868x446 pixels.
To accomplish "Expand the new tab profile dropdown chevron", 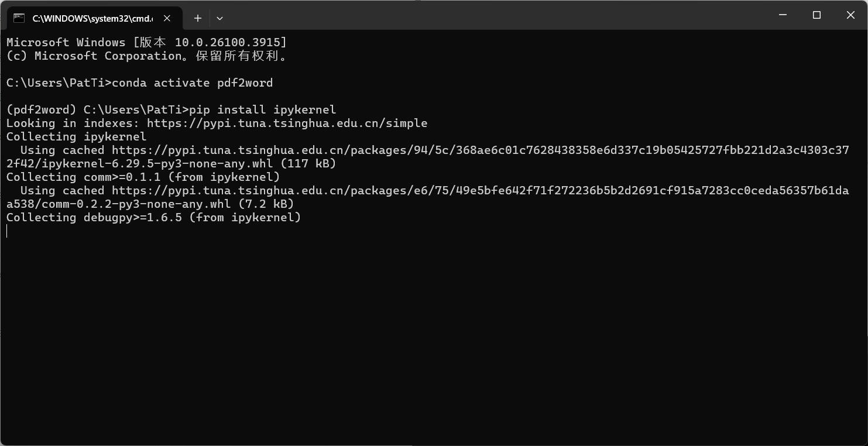I will click(219, 18).
